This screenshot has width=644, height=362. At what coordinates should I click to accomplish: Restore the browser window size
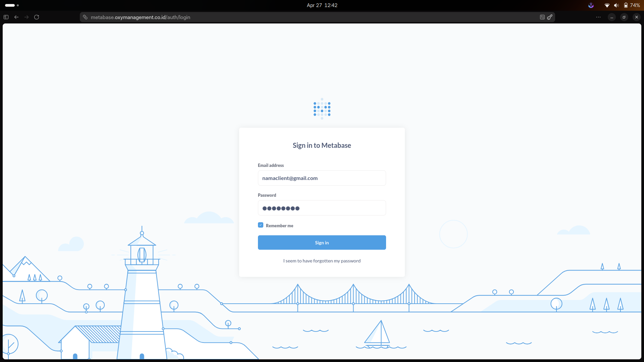pyautogui.click(x=624, y=17)
